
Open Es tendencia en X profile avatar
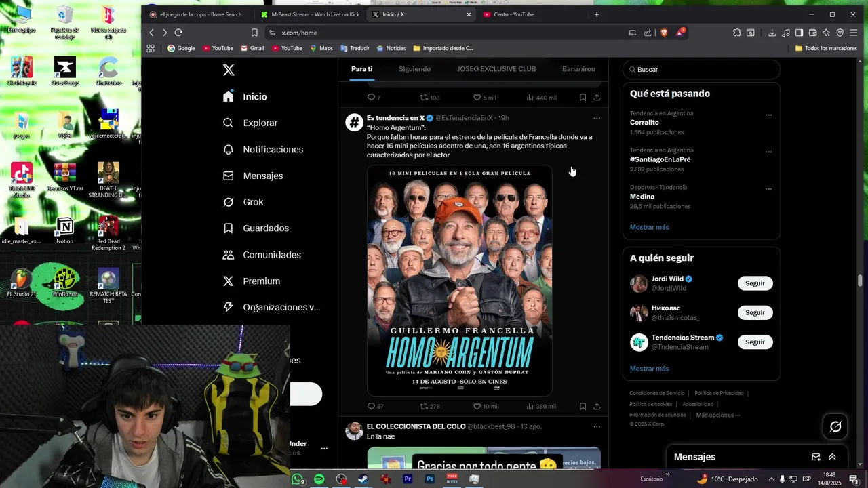[x=354, y=122]
